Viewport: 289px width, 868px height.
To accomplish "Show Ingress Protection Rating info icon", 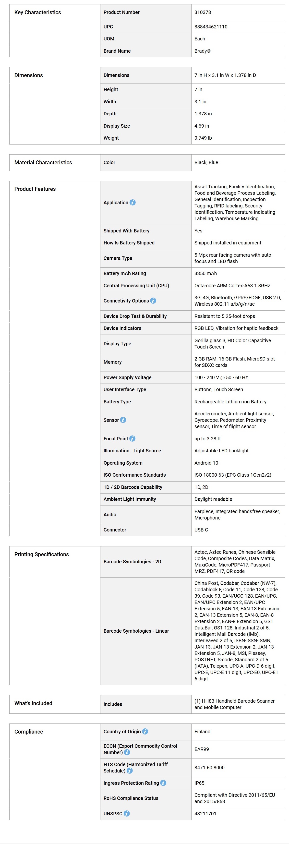I will (163, 783).
